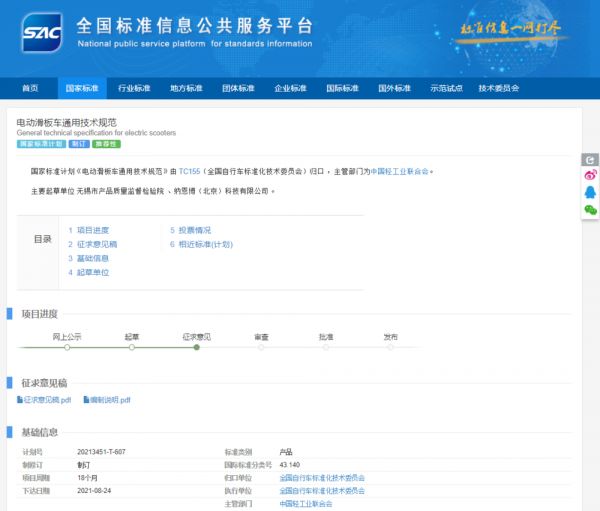This screenshot has width=600, height=511.
Task: Open 全国自行车标准化技术委员会 link beside 归口单位
Action: point(322,478)
